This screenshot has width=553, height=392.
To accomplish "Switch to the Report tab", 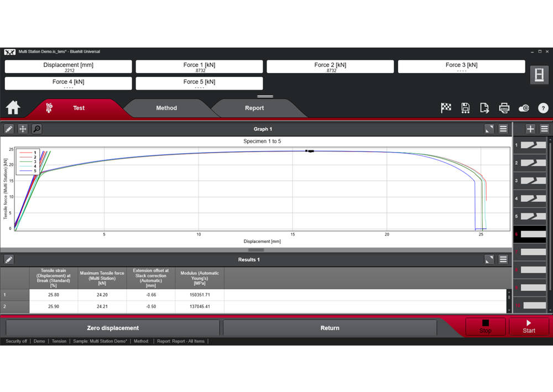I will (254, 108).
